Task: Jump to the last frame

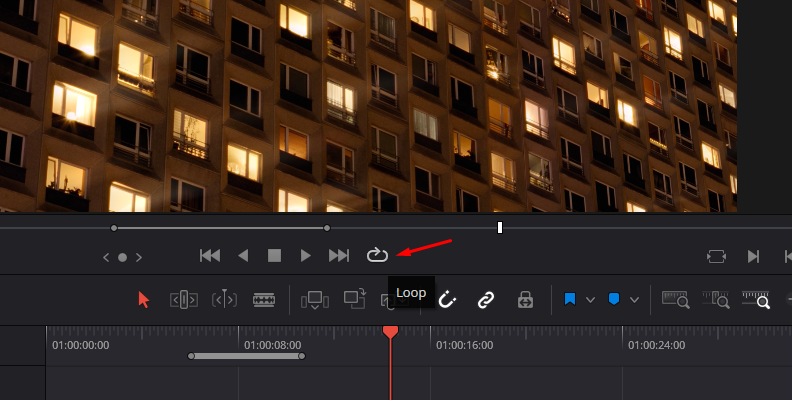Action: click(x=338, y=256)
